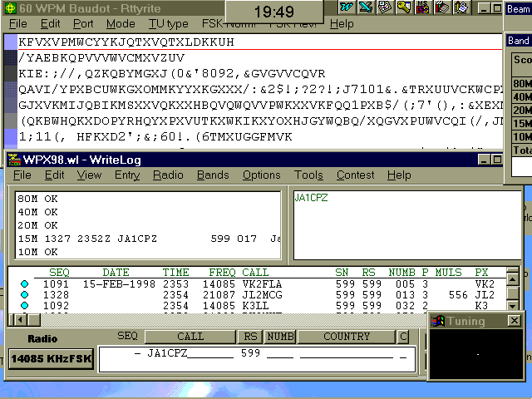Click the green JA1CPZ callsign in right pane
This screenshot has height=399, width=532.
(311, 198)
